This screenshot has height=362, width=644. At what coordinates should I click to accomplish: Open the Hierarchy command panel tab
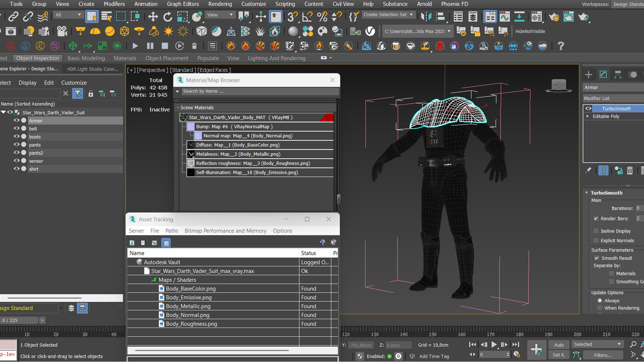tap(618, 74)
